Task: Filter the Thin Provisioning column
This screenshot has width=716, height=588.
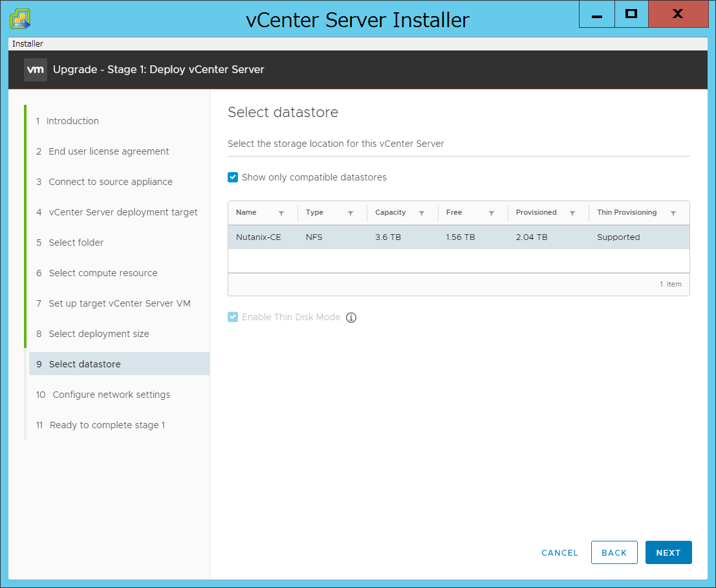Action: [x=673, y=213]
